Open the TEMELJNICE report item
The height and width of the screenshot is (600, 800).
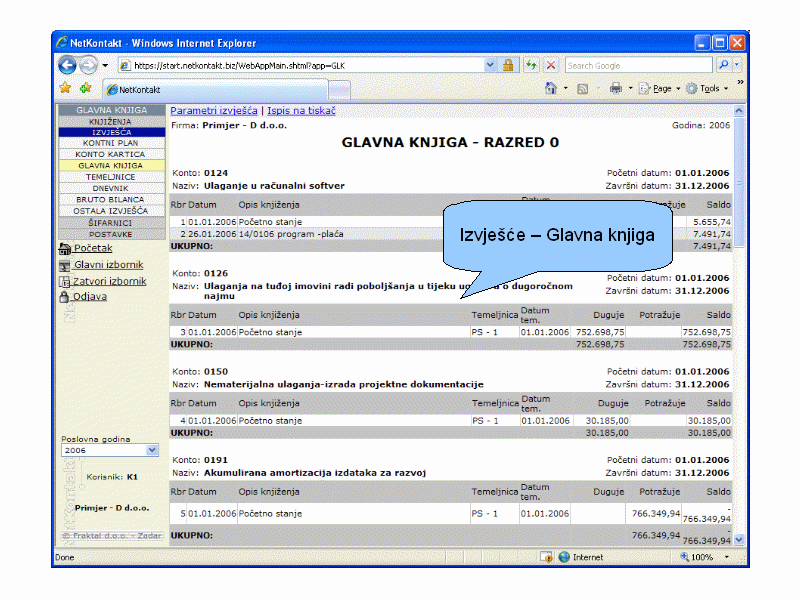pyautogui.click(x=112, y=177)
